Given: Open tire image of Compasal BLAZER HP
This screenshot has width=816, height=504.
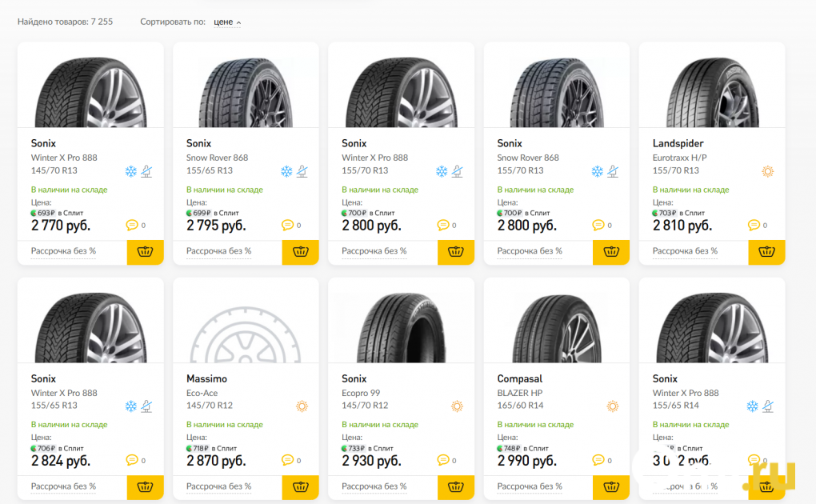Looking at the screenshot, I should pyautogui.click(x=556, y=328).
